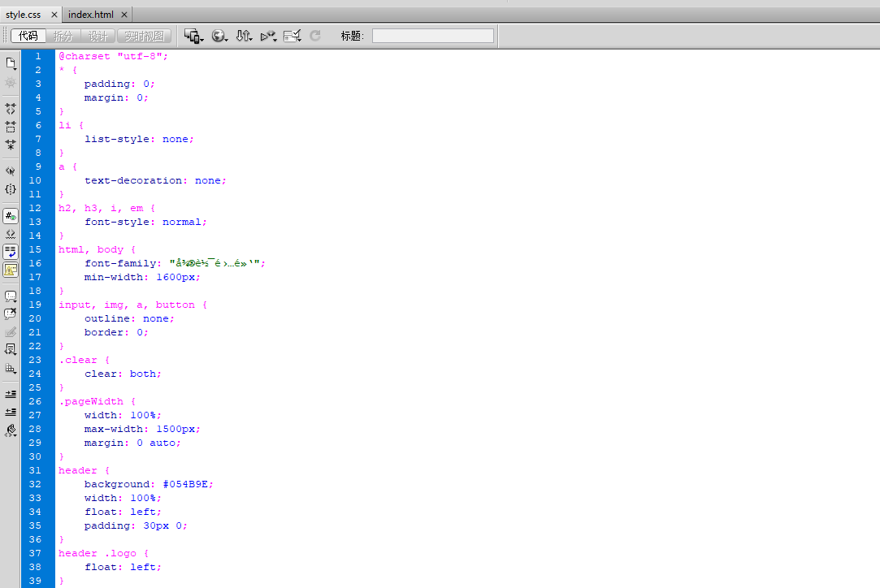Switch to index.html tab

pyautogui.click(x=91, y=15)
